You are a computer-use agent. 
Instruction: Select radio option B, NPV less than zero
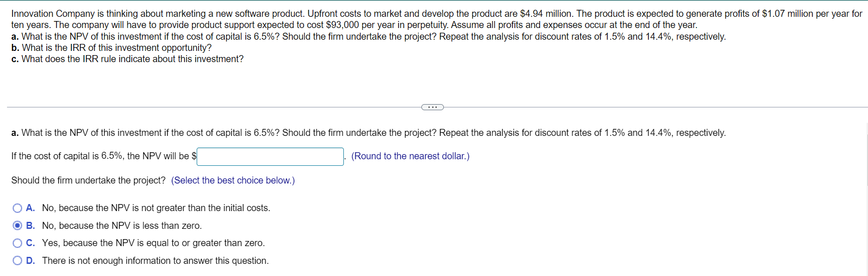(x=17, y=226)
